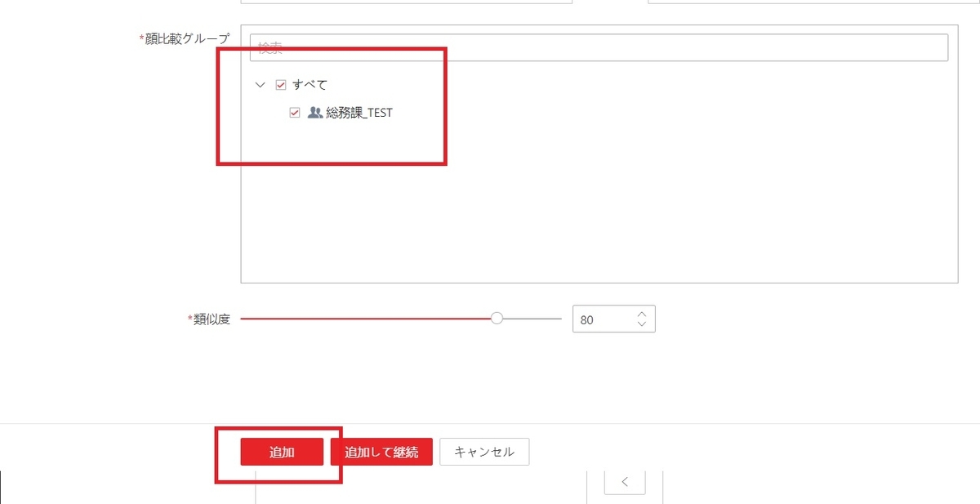Image resolution: width=980 pixels, height=504 pixels.
Task: Click the down stepper arrow on the similarity value
Action: (643, 324)
